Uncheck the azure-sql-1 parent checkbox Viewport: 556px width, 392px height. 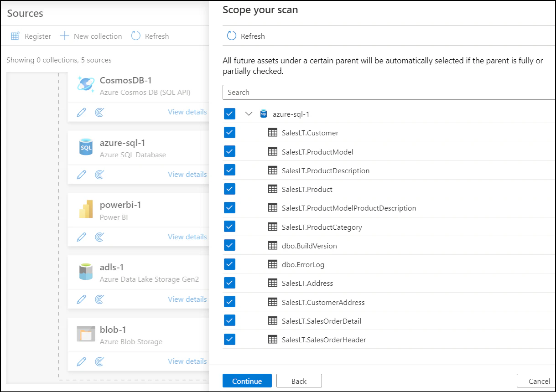pos(229,113)
